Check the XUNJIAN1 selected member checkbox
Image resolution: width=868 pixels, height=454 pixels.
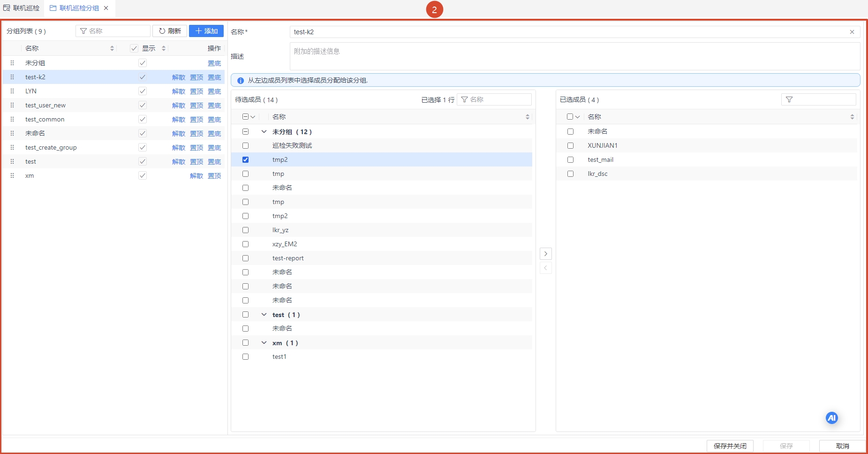pyautogui.click(x=570, y=145)
